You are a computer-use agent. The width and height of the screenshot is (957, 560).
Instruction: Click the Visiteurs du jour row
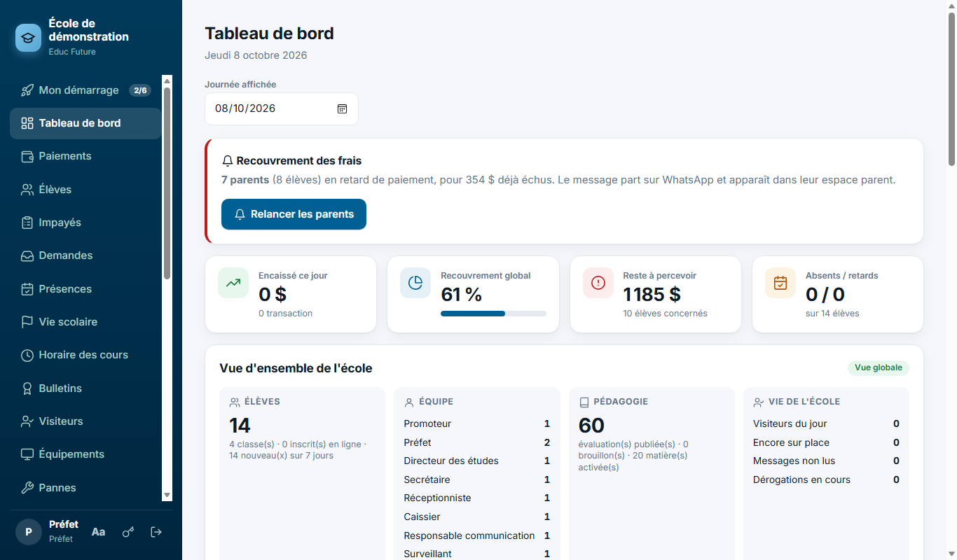click(x=826, y=423)
